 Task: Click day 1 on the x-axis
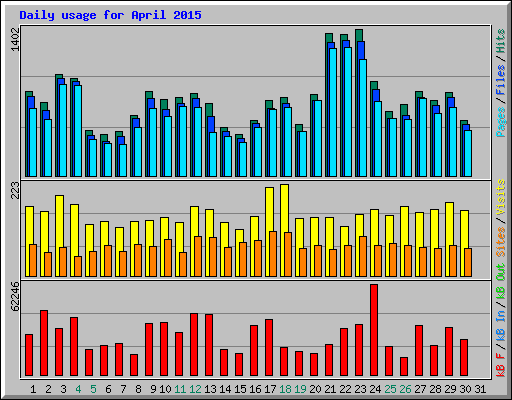[33, 389]
